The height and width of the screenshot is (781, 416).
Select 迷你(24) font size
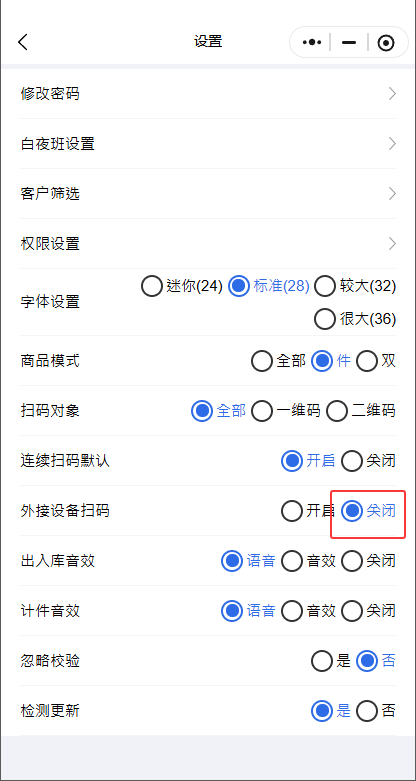pyautogui.click(x=182, y=286)
